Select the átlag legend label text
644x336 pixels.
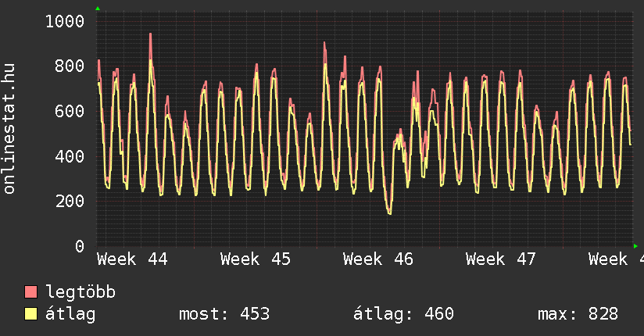[x=70, y=314]
